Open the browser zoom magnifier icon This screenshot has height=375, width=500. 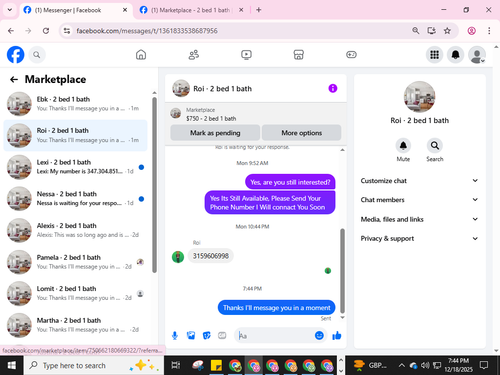click(x=416, y=31)
